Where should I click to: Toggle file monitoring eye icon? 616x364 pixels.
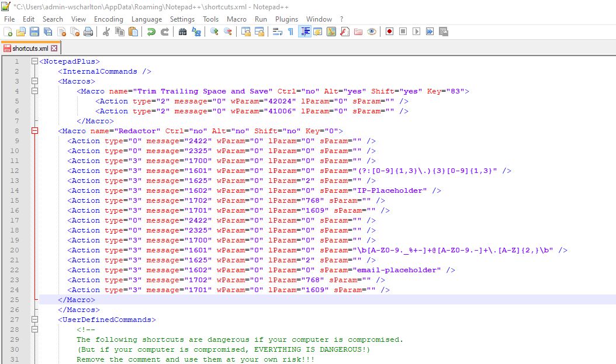click(x=372, y=32)
